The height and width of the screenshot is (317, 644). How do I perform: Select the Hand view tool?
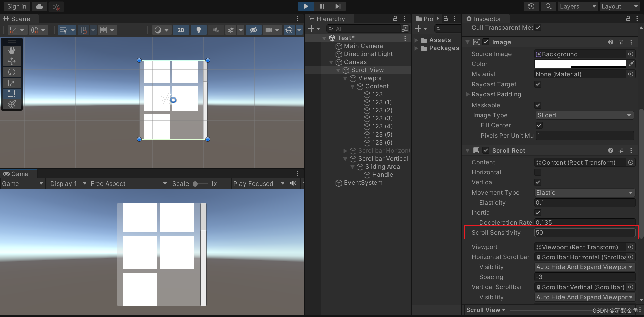click(x=12, y=51)
